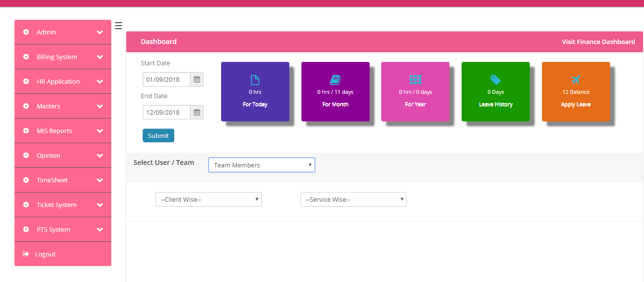Image resolution: width=644 pixels, height=282 pixels.
Task: Expand the Admin menu chevron
Action: tap(100, 32)
